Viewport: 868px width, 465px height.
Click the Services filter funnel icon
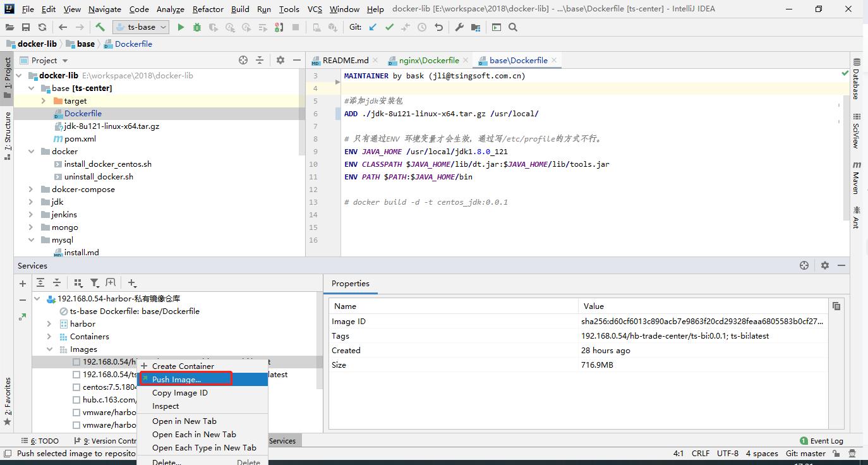pos(94,283)
